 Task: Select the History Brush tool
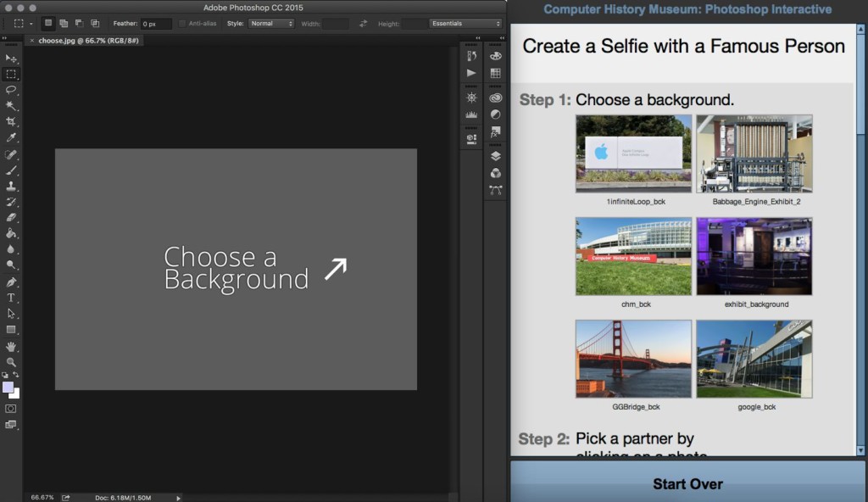pyautogui.click(x=10, y=202)
